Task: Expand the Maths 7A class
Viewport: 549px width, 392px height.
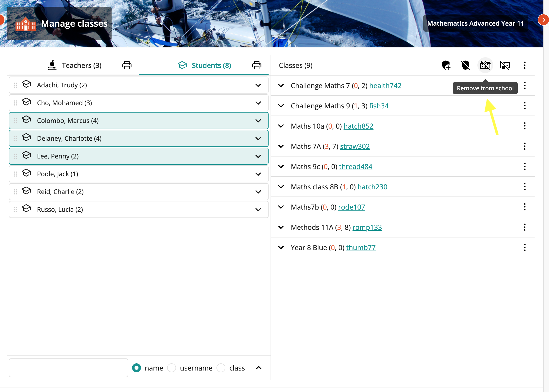Action: pyautogui.click(x=281, y=146)
